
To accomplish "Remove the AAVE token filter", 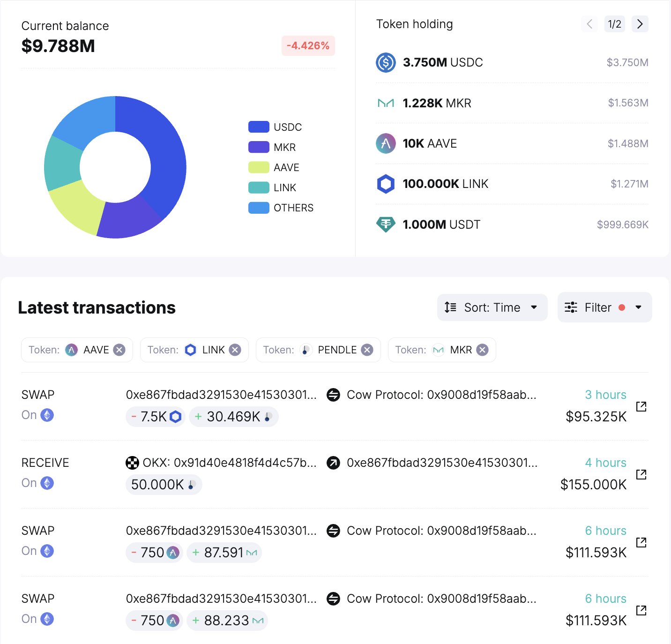I will click(120, 350).
